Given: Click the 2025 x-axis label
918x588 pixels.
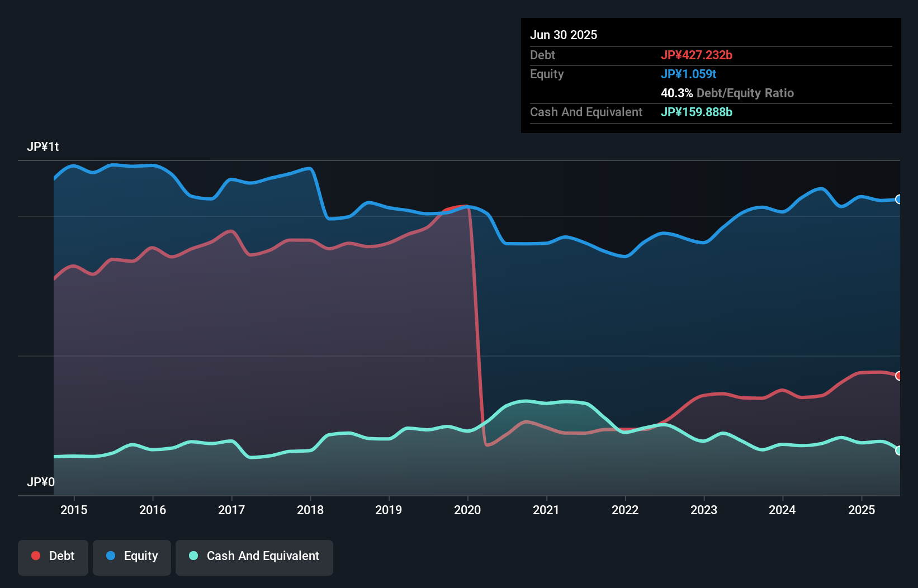Looking at the screenshot, I should (x=862, y=510).
